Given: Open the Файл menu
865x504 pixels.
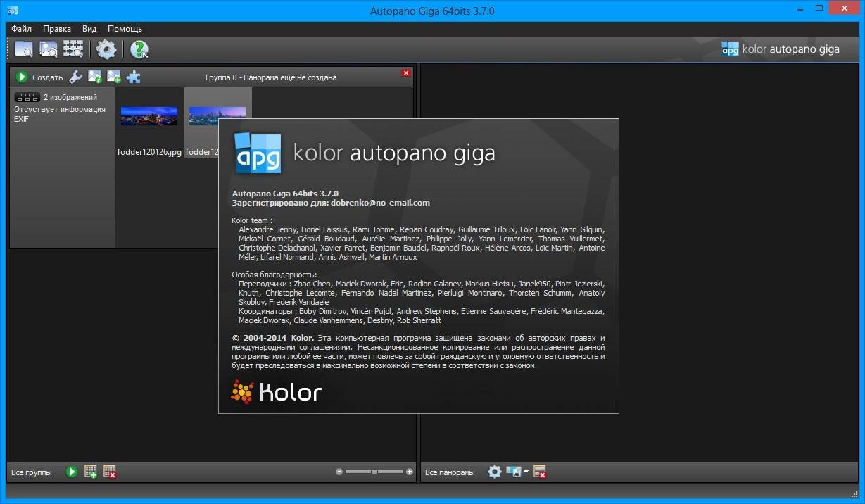Looking at the screenshot, I should click(22, 29).
